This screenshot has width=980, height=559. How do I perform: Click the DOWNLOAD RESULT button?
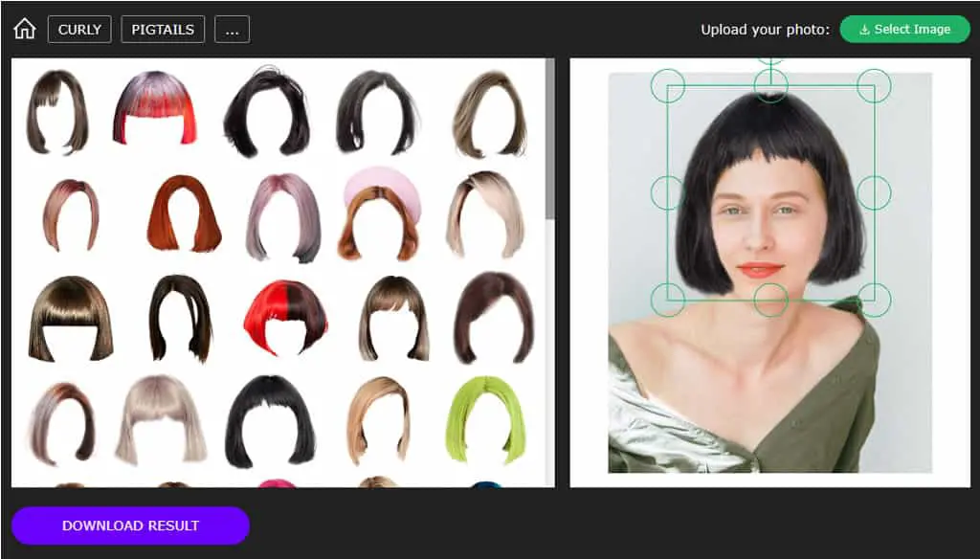(x=130, y=525)
